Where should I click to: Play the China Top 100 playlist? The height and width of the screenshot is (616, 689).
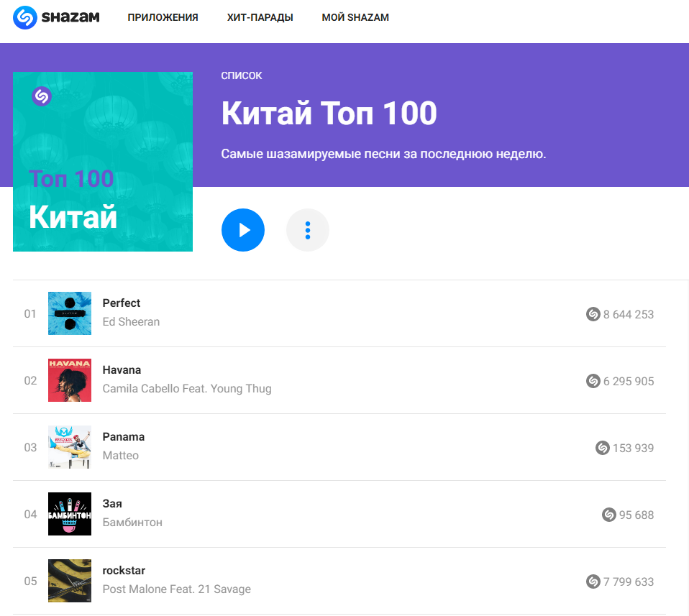[x=243, y=230]
